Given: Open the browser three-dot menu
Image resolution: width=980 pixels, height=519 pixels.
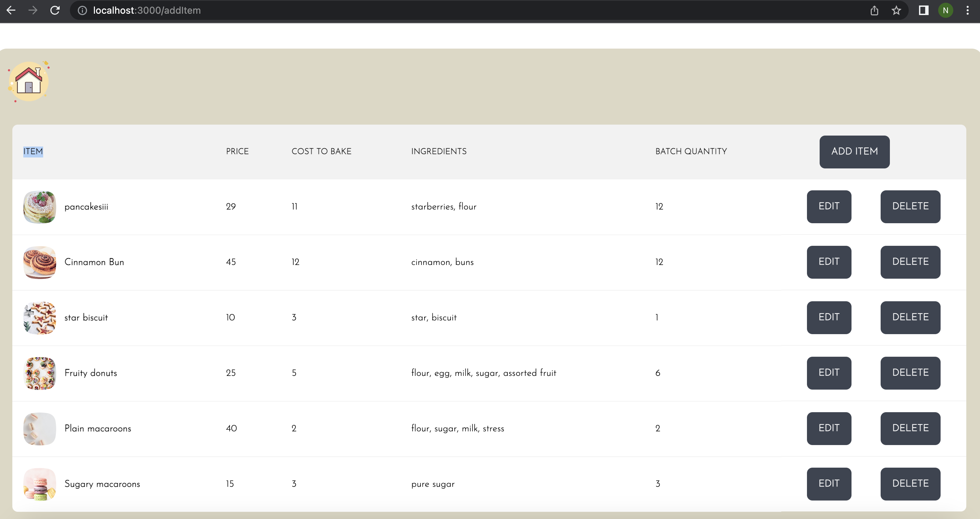Looking at the screenshot, I should click(967, 10).
